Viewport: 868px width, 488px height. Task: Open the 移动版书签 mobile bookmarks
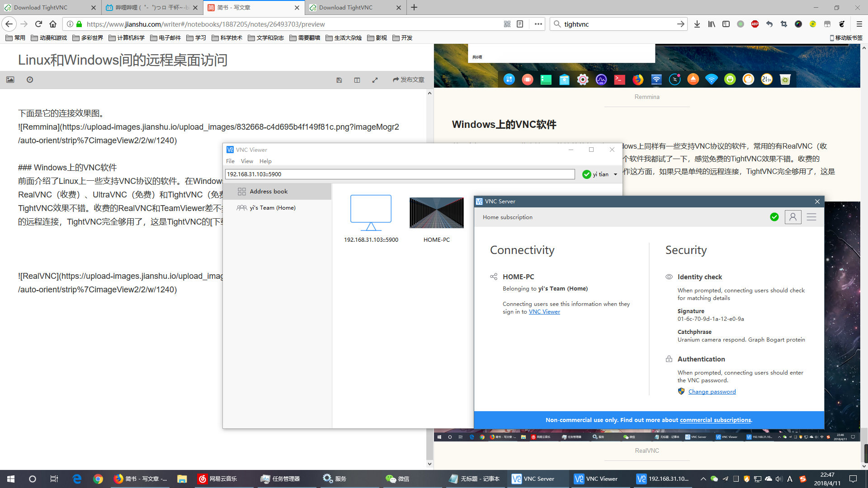point(846,38)
